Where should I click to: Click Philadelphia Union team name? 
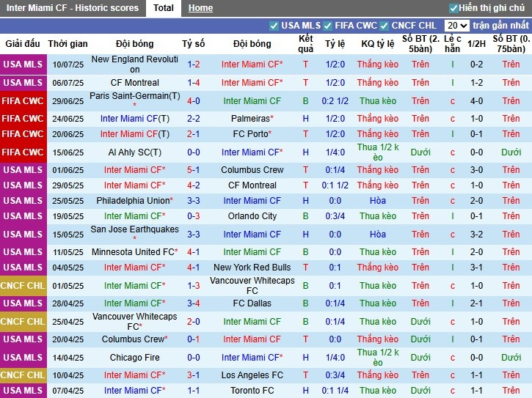tap(133, 200)
